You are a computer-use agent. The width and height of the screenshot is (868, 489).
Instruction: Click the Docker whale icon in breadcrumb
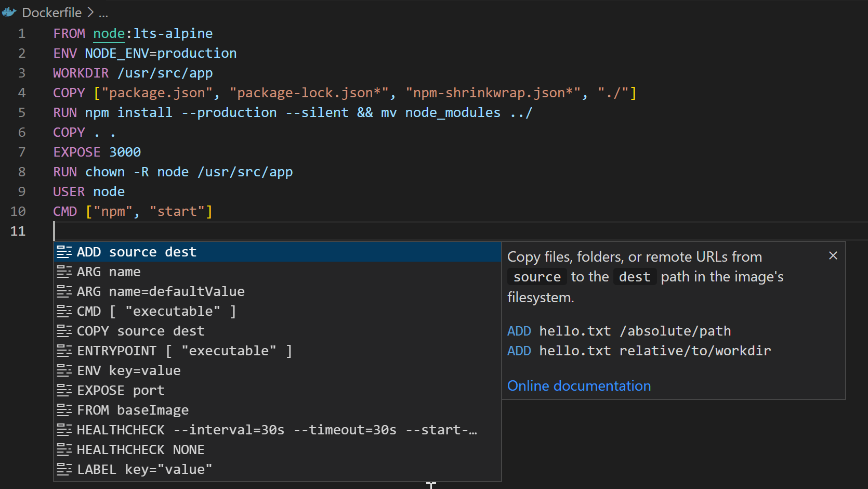coord(9,12)
